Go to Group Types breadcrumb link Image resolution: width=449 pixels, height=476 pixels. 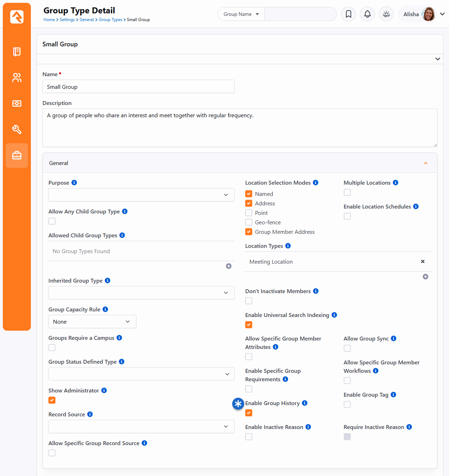[x=110, y=20]
